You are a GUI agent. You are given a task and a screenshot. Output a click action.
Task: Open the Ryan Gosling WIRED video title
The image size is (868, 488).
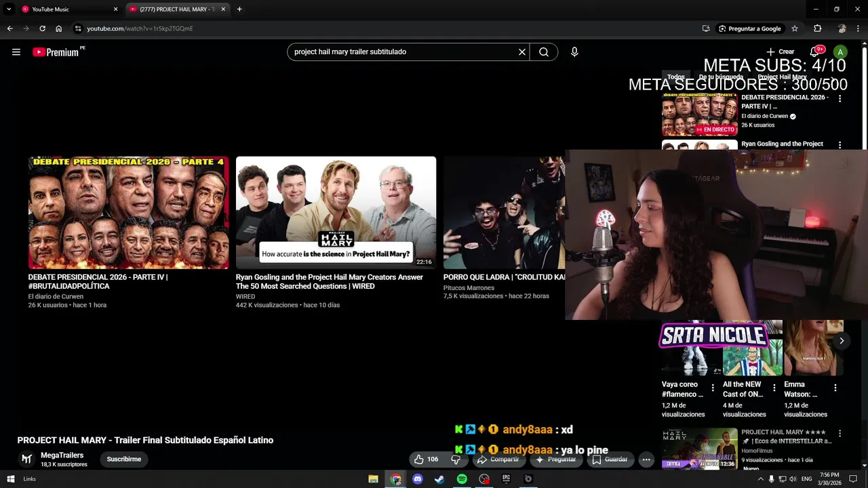(329, 282)
